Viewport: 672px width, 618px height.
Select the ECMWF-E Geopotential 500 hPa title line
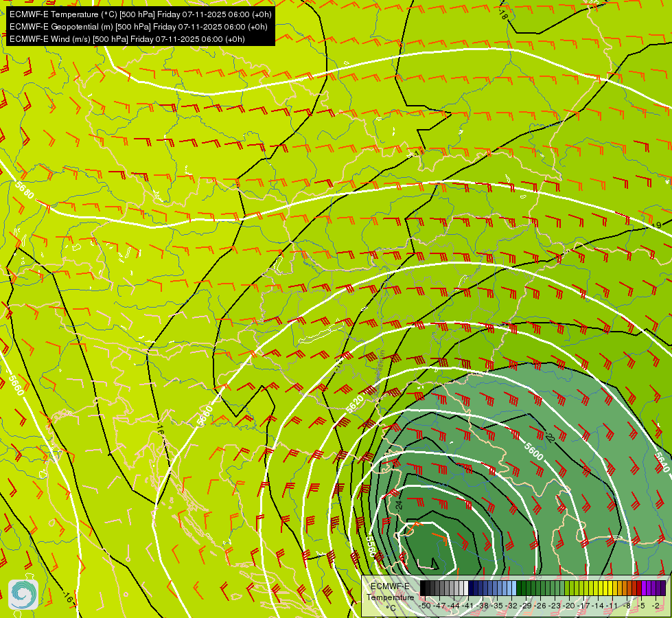tap(139, 27)
